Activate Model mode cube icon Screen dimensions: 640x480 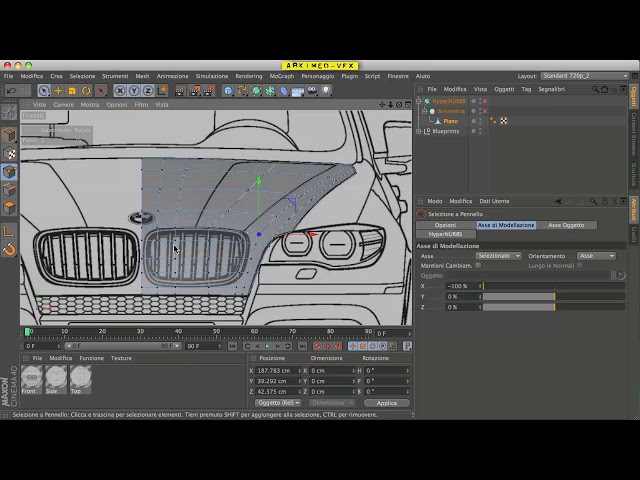pos(9,135)
